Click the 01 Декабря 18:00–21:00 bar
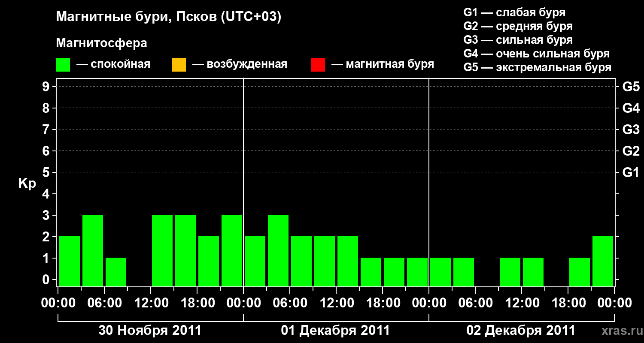 [x=394, y=272]
